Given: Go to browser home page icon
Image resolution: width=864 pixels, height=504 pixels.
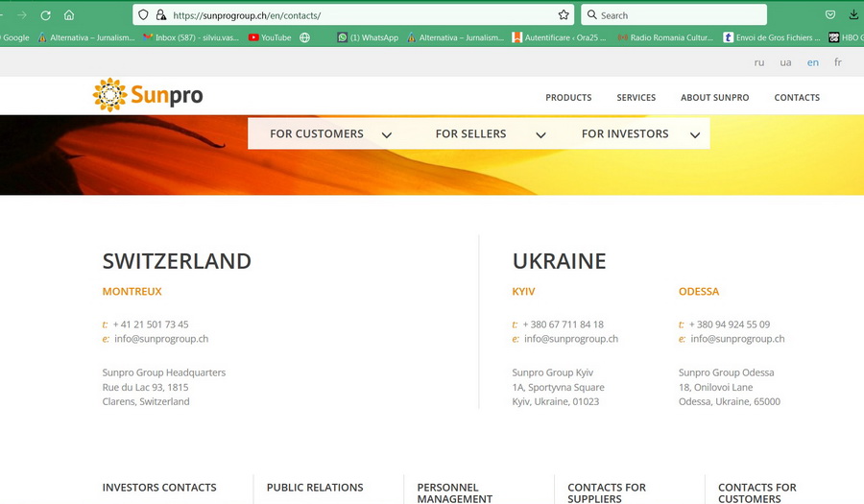Looking at the screenshot, I should coord(69,15).
